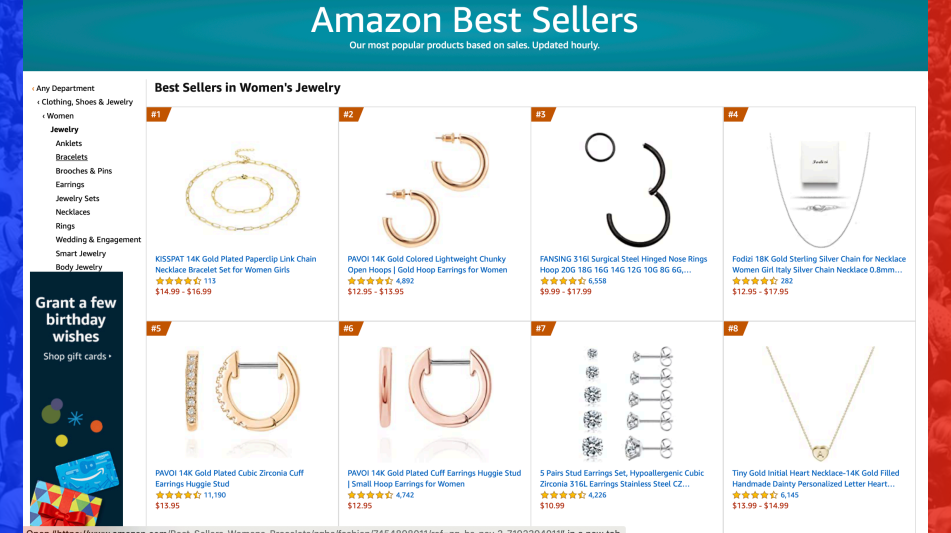The image size is (951, 533).
Task: Click star rating of Fodizi silver chain
Action: (x=755, y=281)
